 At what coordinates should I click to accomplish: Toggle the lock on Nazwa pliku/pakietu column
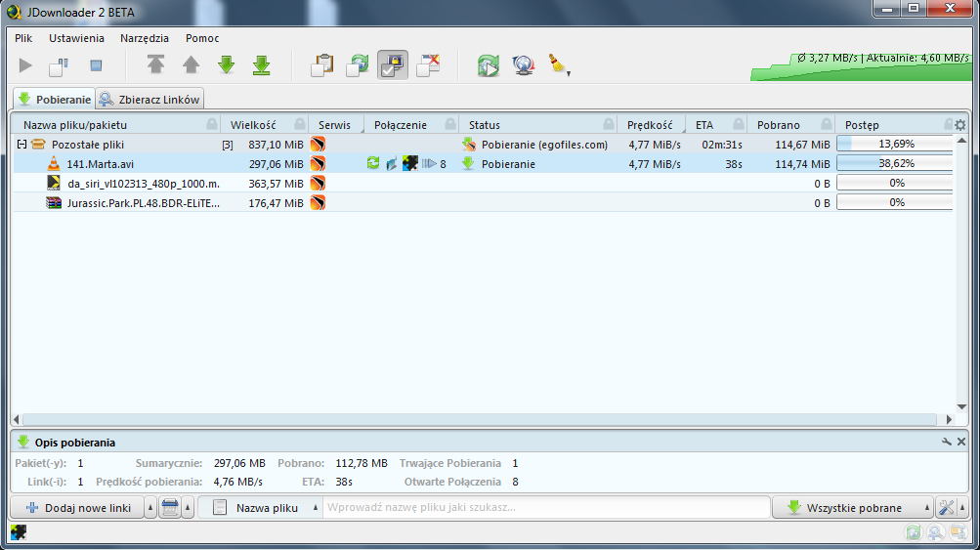[x=212, y=124]
